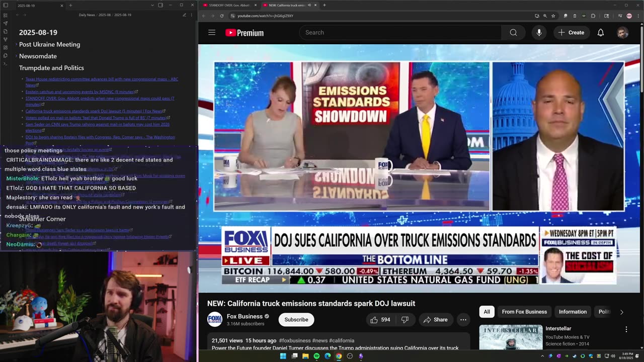Click the Fox Business channel avatar
This screenshot has height=362, width=644.
point(215,319)
